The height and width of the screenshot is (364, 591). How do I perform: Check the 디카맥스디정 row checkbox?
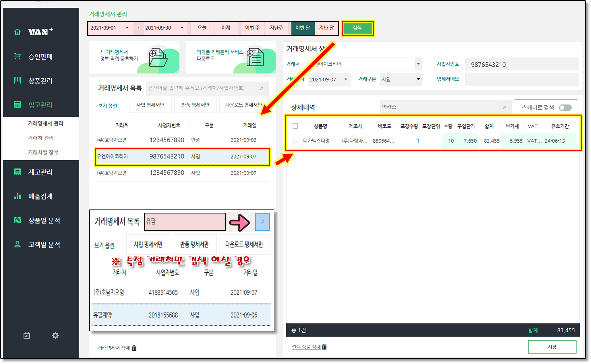(295, 141)
